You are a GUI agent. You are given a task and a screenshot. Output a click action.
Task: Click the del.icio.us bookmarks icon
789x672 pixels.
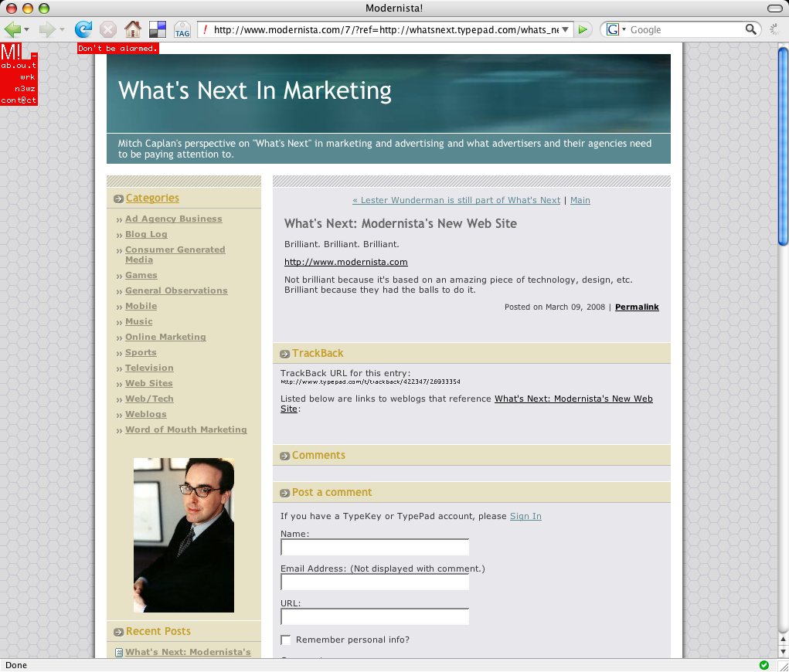pos(158,29)
